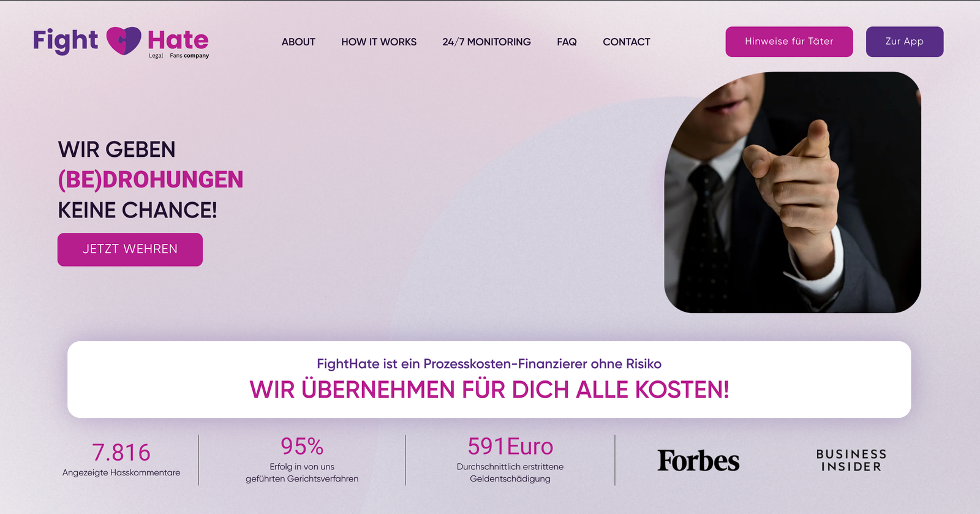
Task: Click the Forbes logo
Action: point(698,461)
